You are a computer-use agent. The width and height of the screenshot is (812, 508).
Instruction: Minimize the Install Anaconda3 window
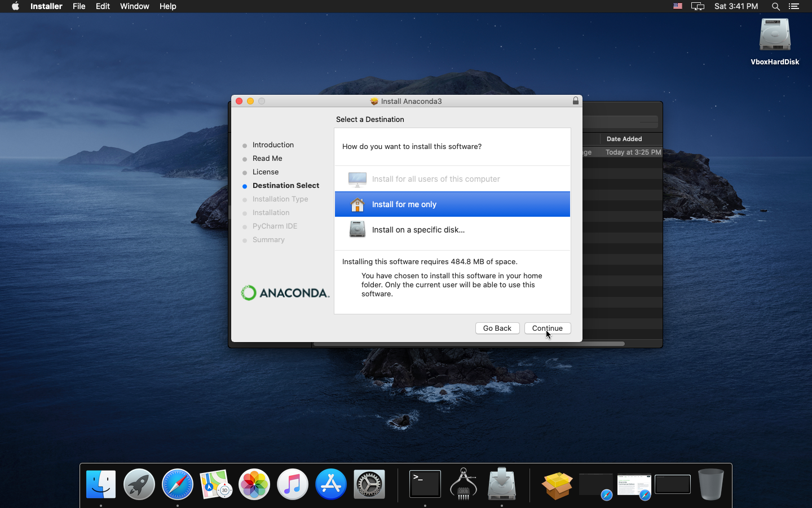coord(250,101)
